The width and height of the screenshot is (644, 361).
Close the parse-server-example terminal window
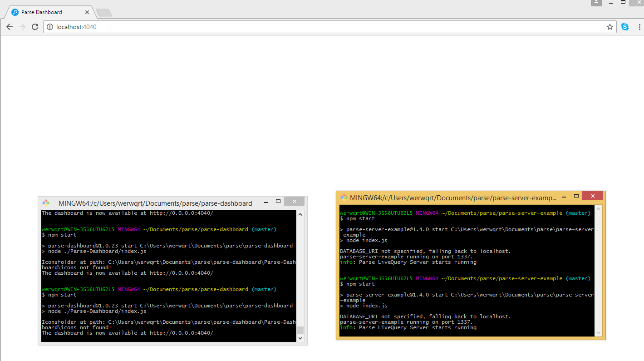click(x=592, y=196)
